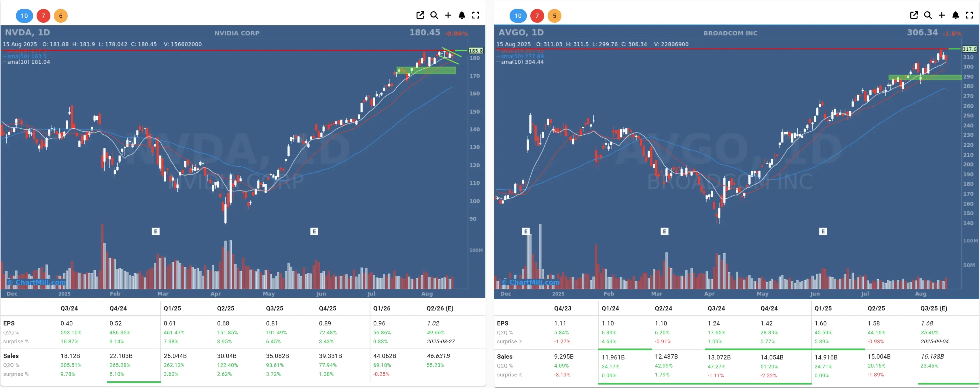
Task: Click AVGO Q4/23 column header
Action: coord(563,308)
